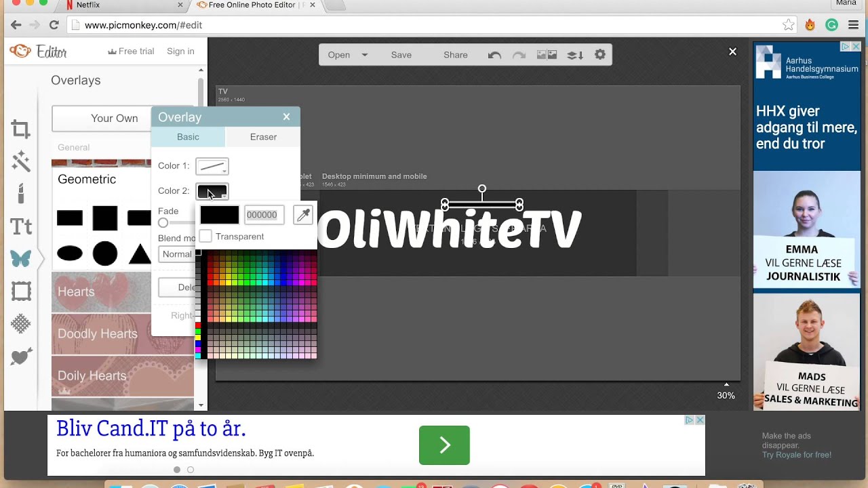The height and width of the screenshot is (488, 868).
Task: Close the bottom banner ad
Action: tap(700, 420)
